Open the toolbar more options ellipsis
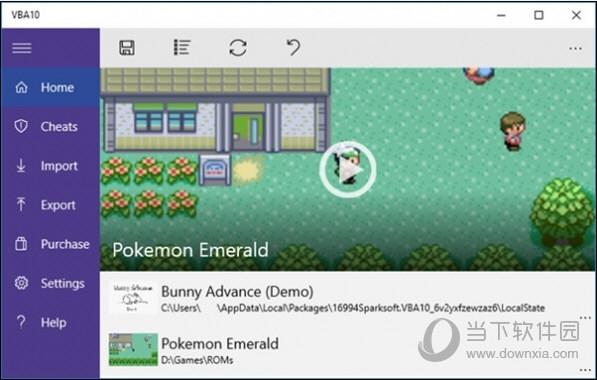Screen dimensions: 597x380 coord(575,48)
